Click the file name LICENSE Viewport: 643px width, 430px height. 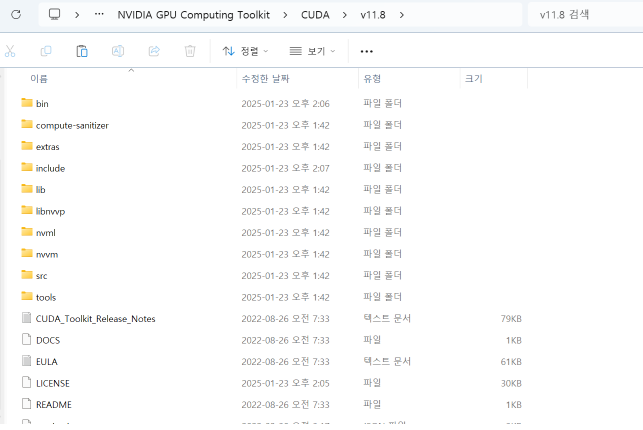[x=53, y=383]
